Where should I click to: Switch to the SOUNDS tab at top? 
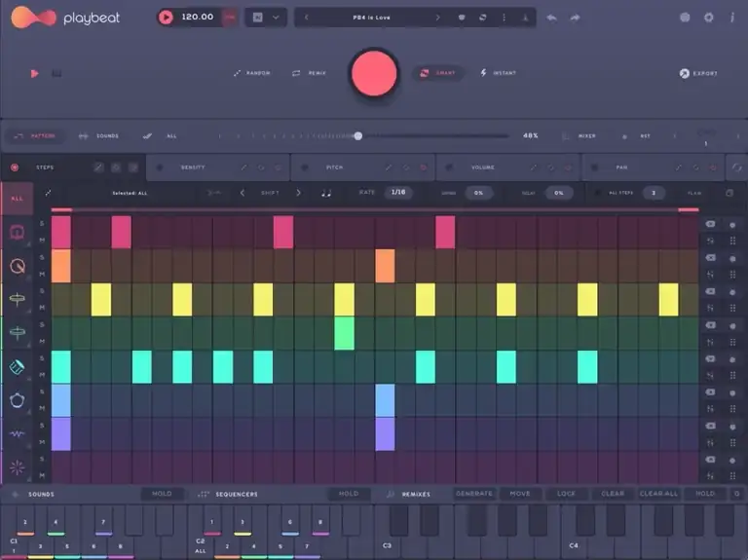(98, 136)
